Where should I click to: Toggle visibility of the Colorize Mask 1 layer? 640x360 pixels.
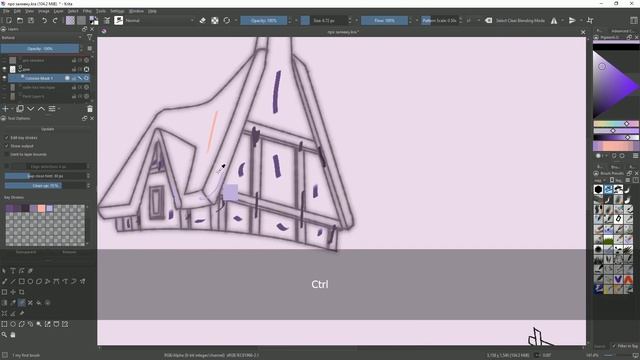coord(4,78)
